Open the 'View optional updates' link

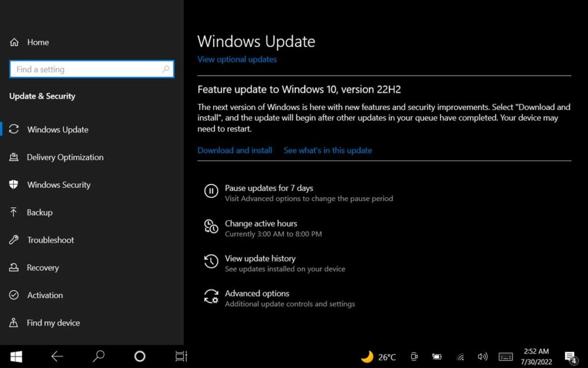pos(237,59)
